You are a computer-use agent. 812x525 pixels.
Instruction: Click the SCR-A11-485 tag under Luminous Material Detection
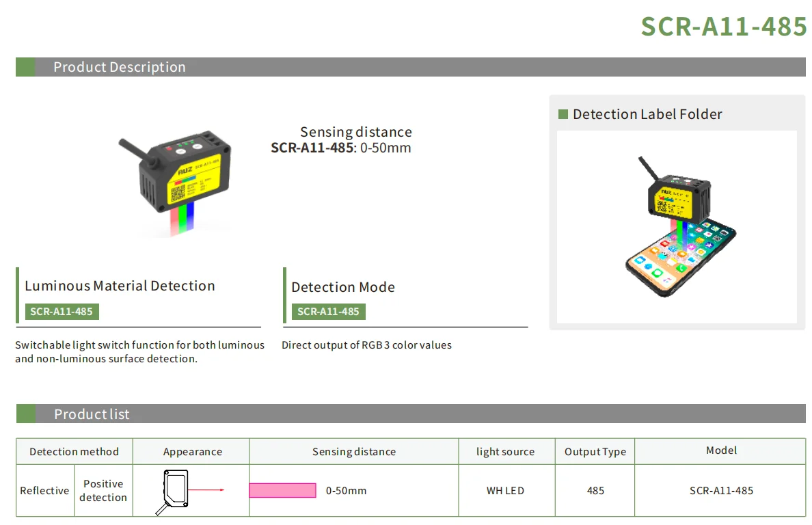click(62, 312)
